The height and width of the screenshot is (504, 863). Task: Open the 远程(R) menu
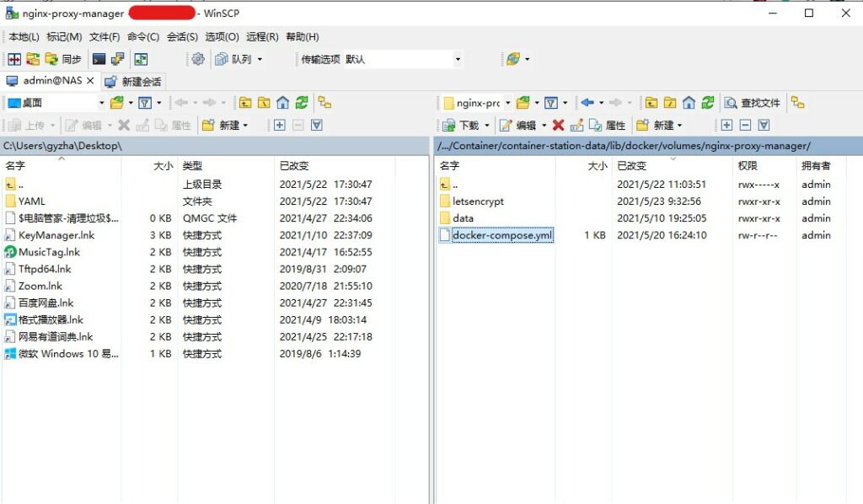(262, 37)
